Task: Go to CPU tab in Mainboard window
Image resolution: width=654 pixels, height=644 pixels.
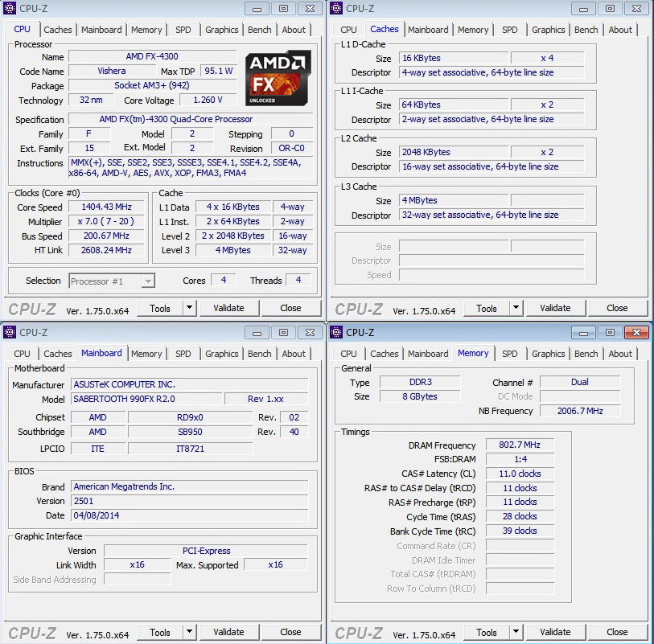Action: pyautogui.click(x=22, y=354)
